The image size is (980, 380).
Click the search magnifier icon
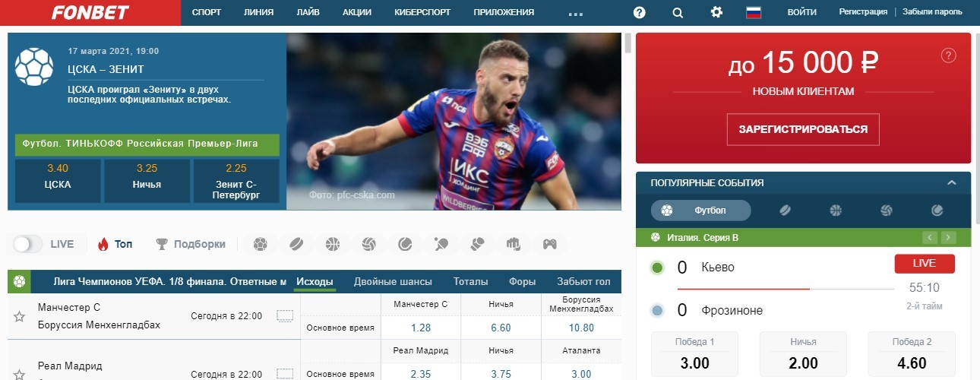point(678,12)
